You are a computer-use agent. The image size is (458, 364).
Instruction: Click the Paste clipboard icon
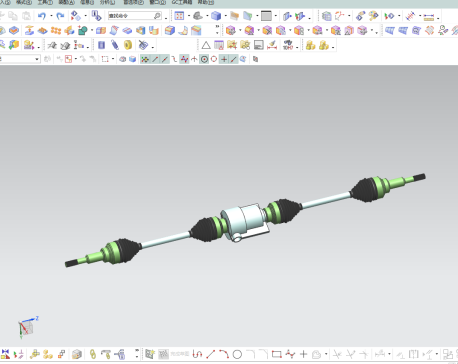26,16
